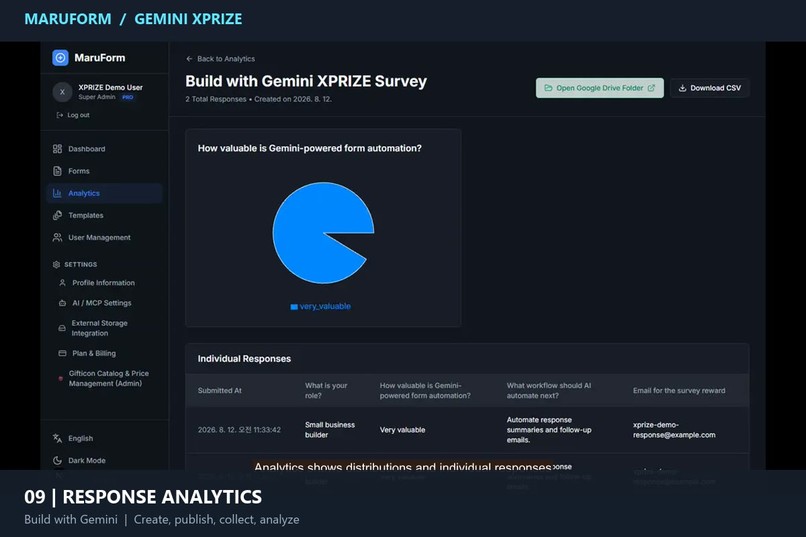Click the Profile Information person icon
Viewport: 806px width, 537px height.
62,283
